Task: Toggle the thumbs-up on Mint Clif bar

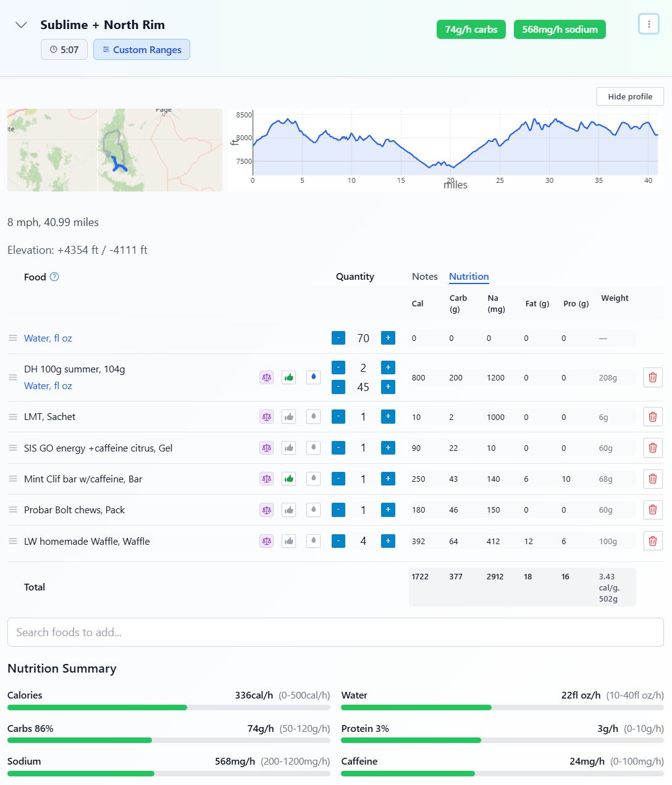Action: pos(288,479)
